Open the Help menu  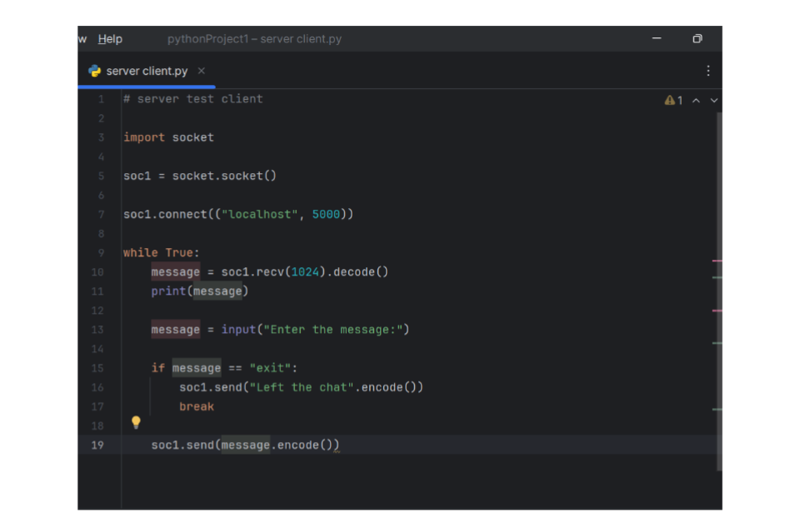point(110,39)
